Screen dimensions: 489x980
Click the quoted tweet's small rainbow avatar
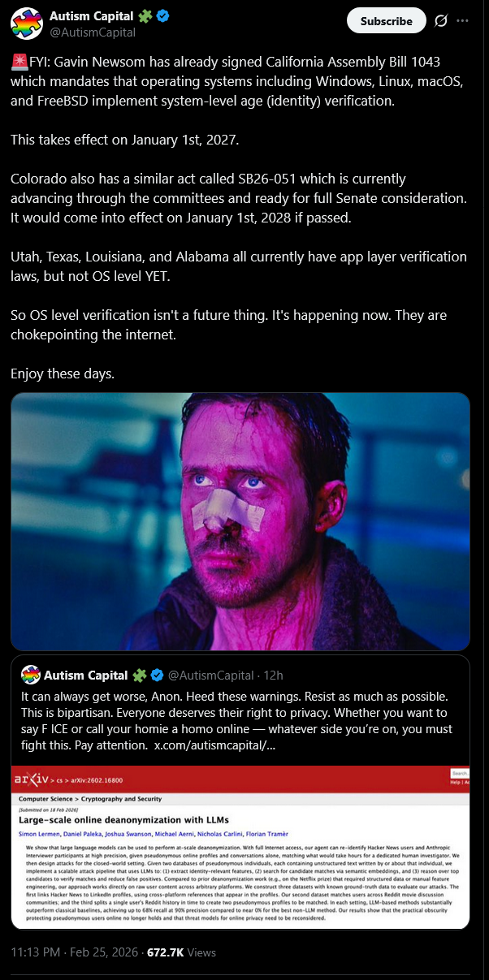tap(30, 675)
